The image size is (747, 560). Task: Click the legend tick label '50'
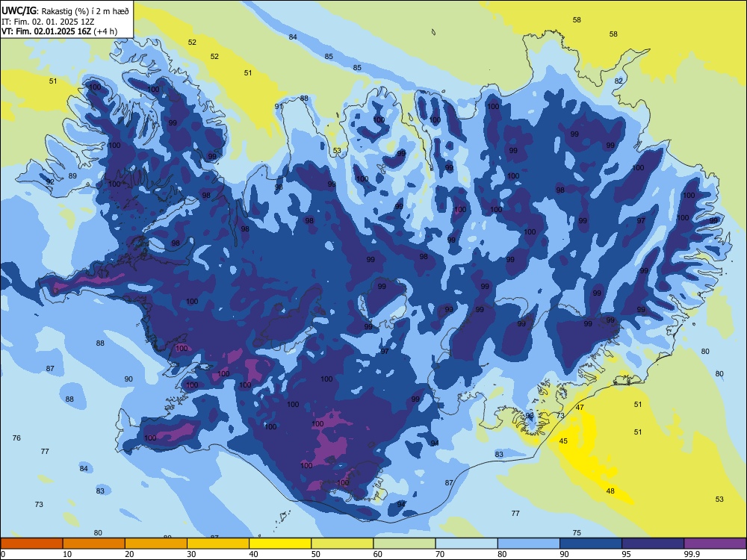tap(316, 554)
